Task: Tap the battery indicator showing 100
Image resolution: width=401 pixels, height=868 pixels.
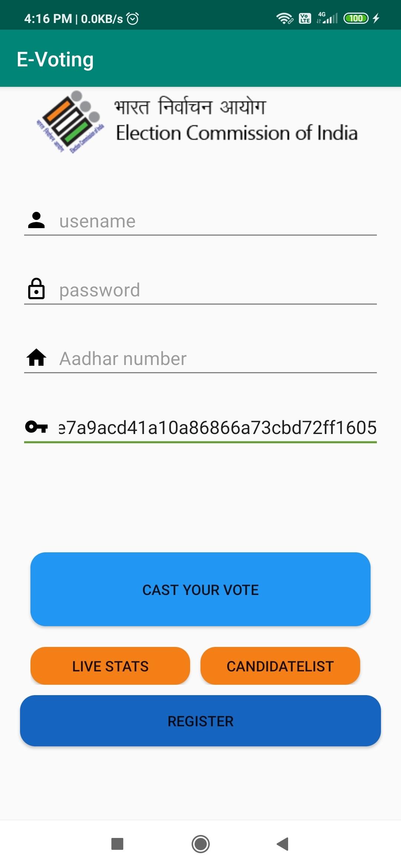Action: pos(356,18)
